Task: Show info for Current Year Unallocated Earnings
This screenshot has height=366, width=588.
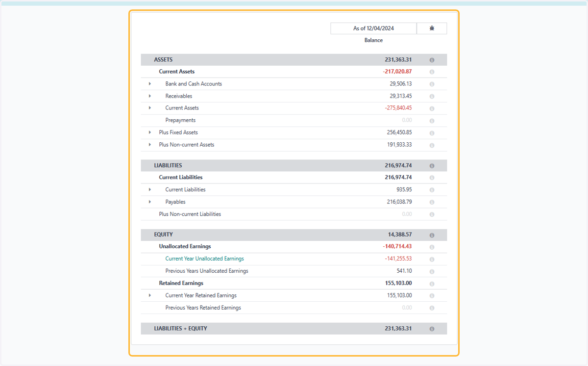Action: click(x=432, y=259)
